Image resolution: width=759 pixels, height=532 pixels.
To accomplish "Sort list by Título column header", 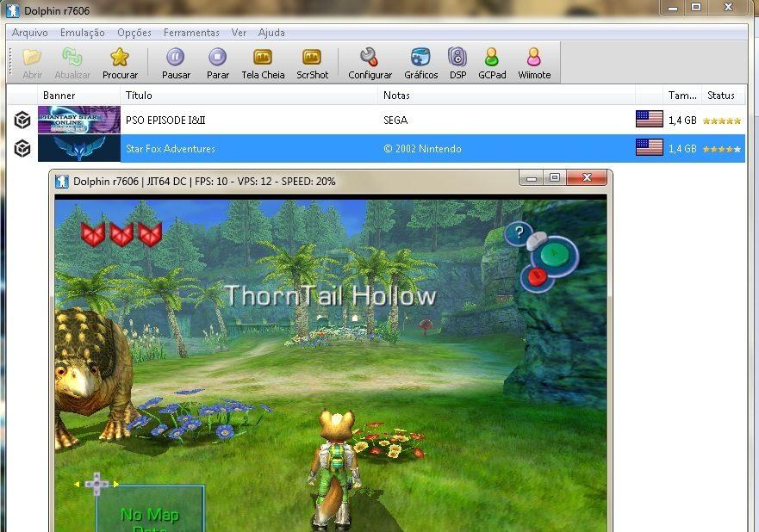I will click(249, 96).
